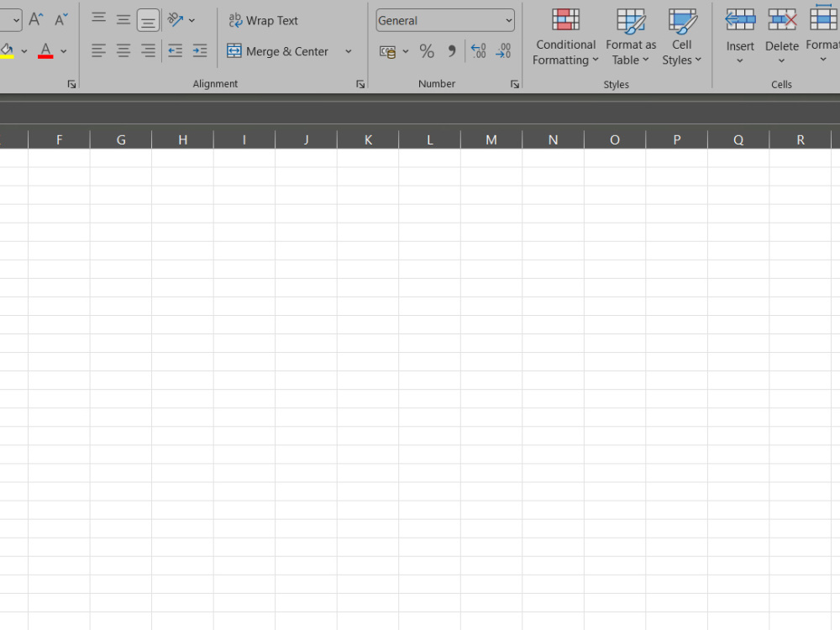Increase indent
This screenshot has height=630, width=840.
point(200,51)
